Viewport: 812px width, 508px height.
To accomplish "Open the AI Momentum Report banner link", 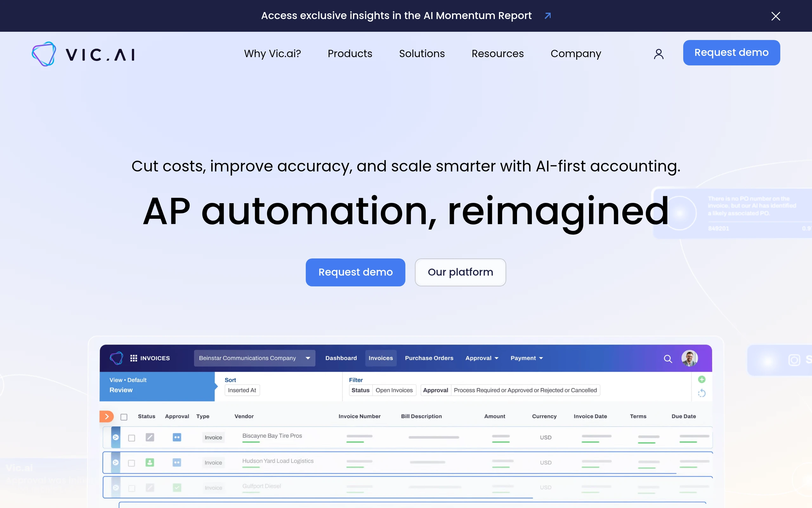I will coord(396,16).
